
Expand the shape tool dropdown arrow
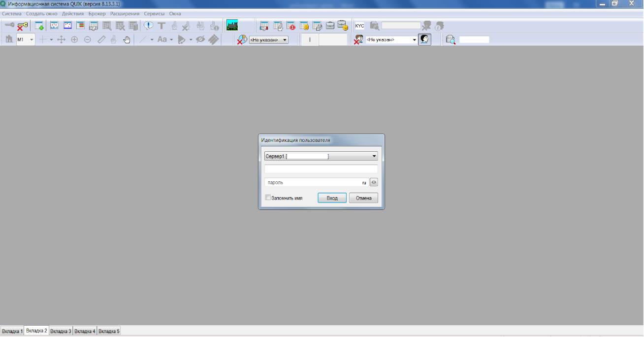[x=191, y=39]
